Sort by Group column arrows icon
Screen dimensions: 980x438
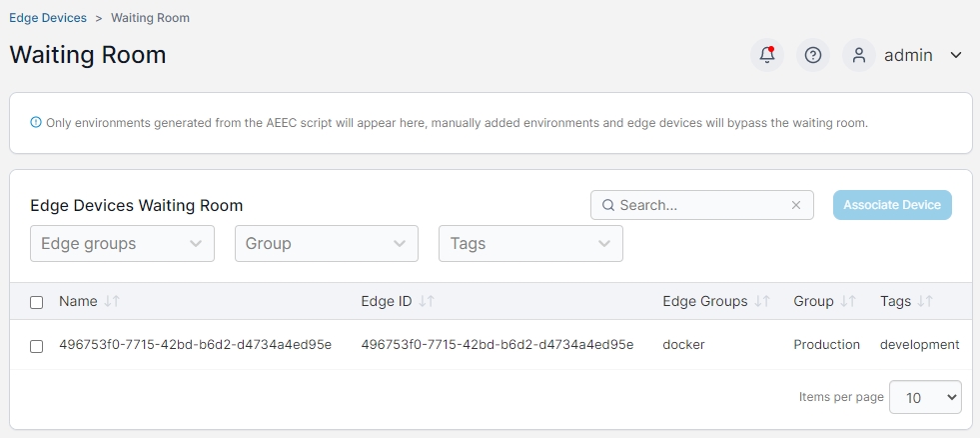(848, 301)
